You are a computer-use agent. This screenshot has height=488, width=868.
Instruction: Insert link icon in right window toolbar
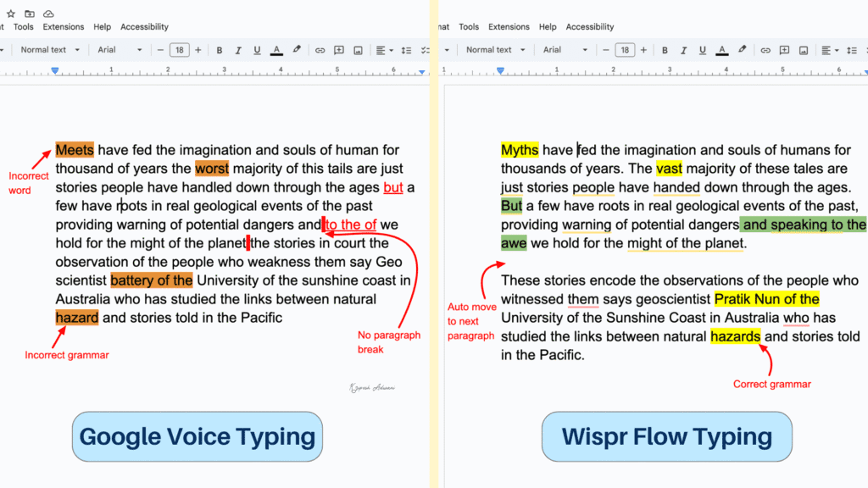[x=765, y=50]
